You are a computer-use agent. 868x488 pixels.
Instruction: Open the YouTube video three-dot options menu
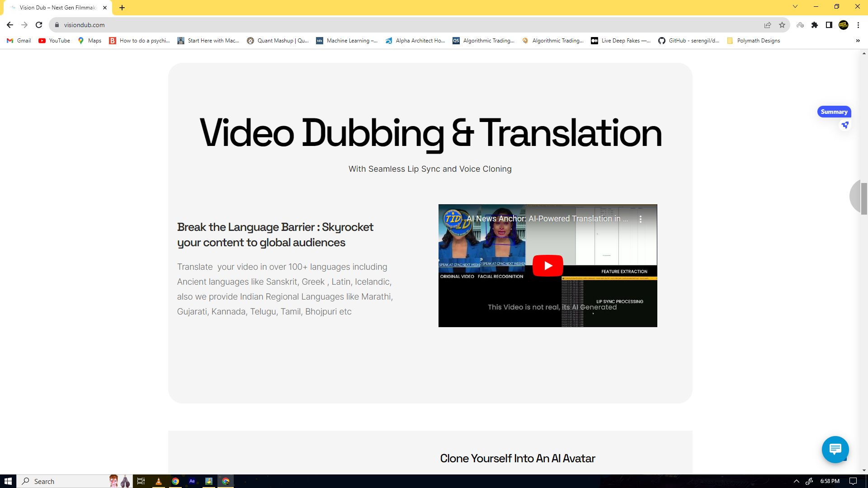click(640, 219)
